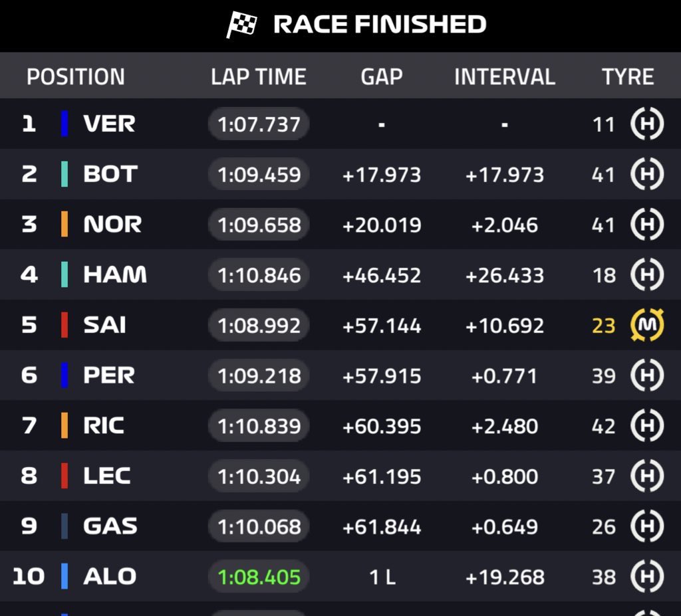This screenshot has width=681, height=616.
Task: Select the LAP TIME column header
Action: [x=259, y=77]
